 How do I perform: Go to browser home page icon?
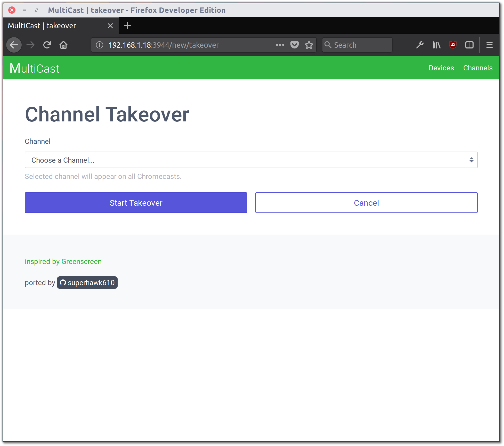(x=63, y=45)
